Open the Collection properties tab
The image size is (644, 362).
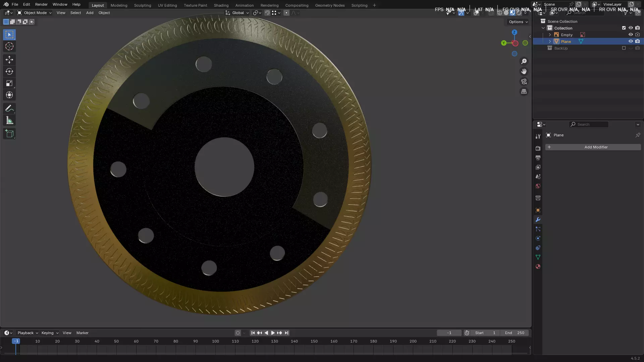(538, 198)
